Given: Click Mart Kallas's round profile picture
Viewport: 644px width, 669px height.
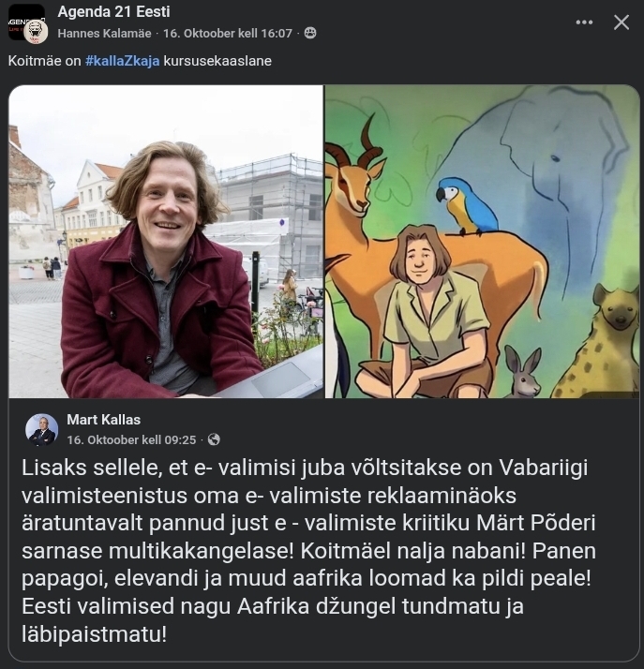Looking at the screenshot, I should pyautogui.click(x=41, y=429).
